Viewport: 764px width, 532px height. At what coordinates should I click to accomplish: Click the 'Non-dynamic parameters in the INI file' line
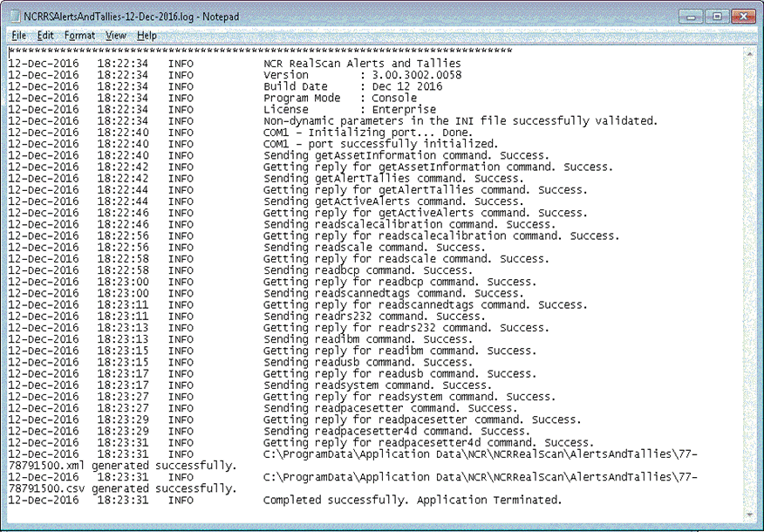(460, 121)
